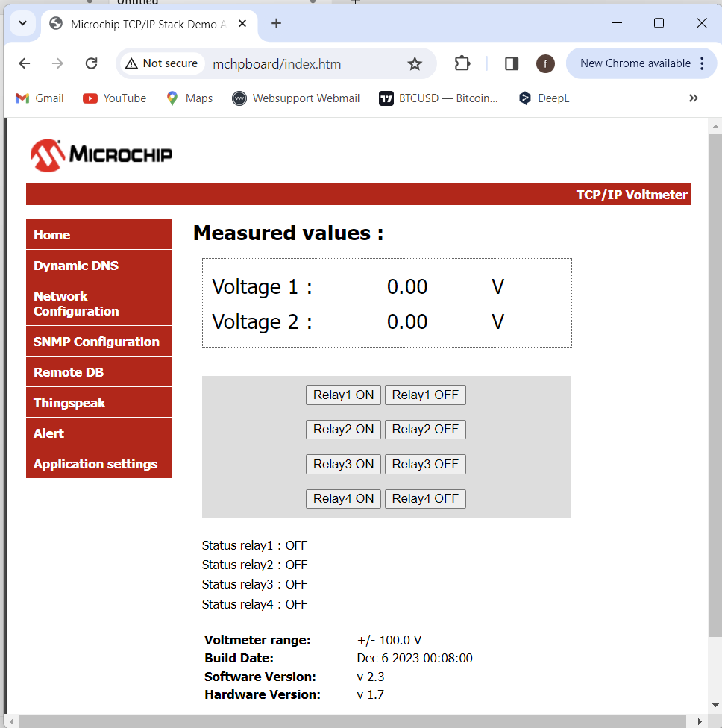Click the Software Version value v 2.3
This screenshot has width=722, height=728.
(371, 677)
